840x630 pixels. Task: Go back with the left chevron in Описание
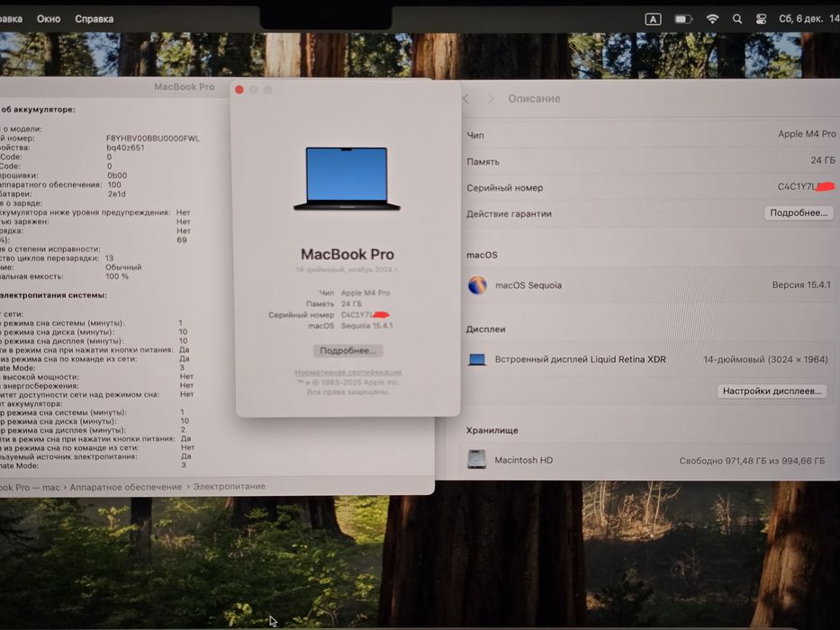click(465, 99)
